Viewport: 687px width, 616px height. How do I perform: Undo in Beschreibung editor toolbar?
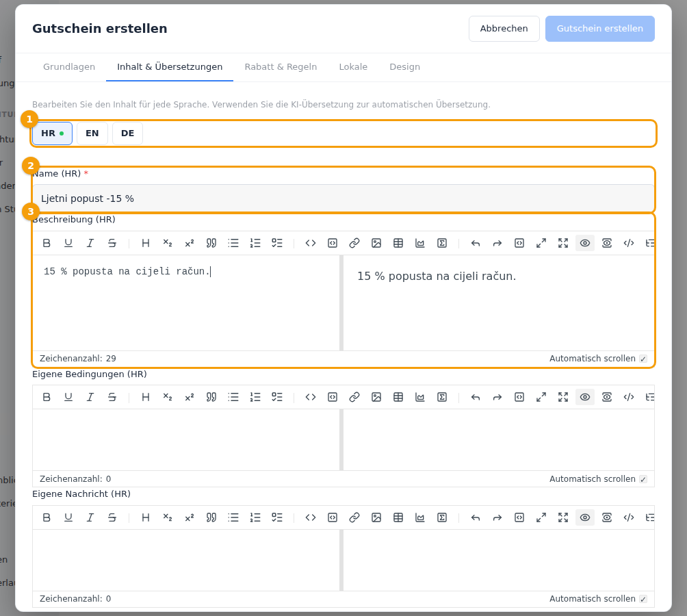476,243
